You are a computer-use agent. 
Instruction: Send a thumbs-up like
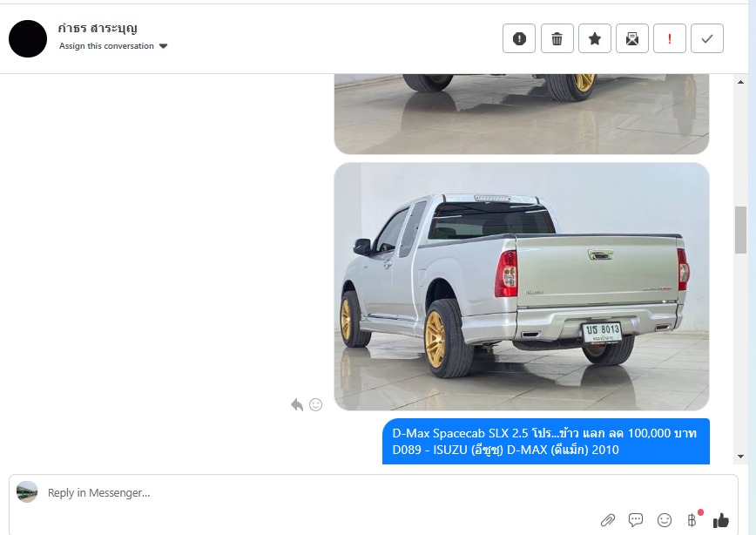721,520
